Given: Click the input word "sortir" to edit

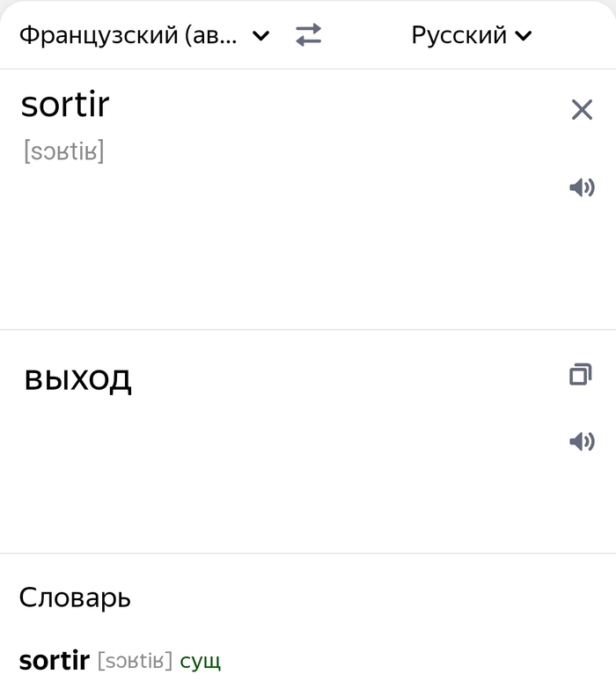Looking at the screenshot, I should pyautogui.click(x=64, y=106).
